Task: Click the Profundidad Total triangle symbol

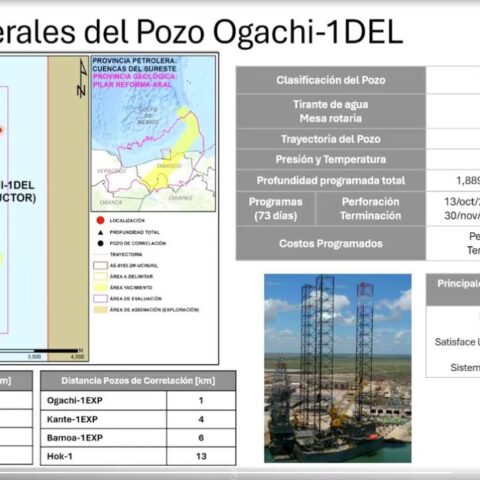Action: [x=100, y=232]
